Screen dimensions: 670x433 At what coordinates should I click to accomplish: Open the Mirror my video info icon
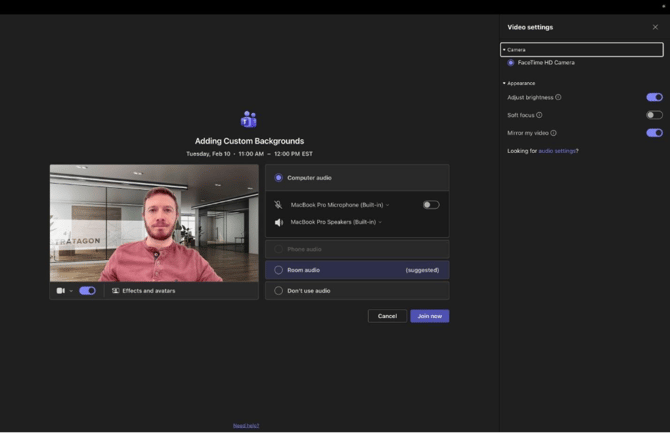pyautogui.click(x=553, y=133)
